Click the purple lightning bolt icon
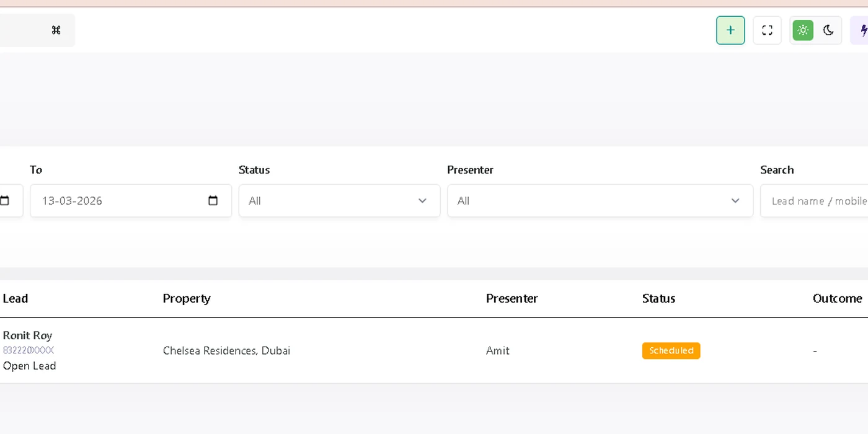This screenshot has width=868, height=434. (x=862, y=30)
